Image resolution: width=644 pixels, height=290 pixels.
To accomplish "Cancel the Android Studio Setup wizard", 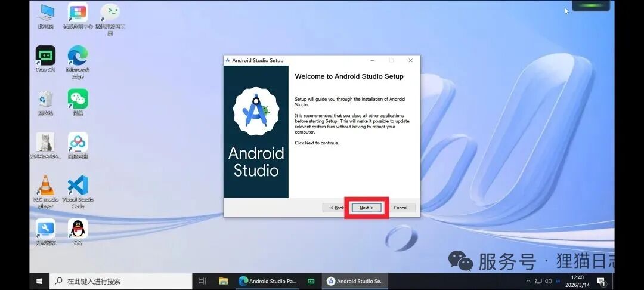I will [x=401, y=208].
